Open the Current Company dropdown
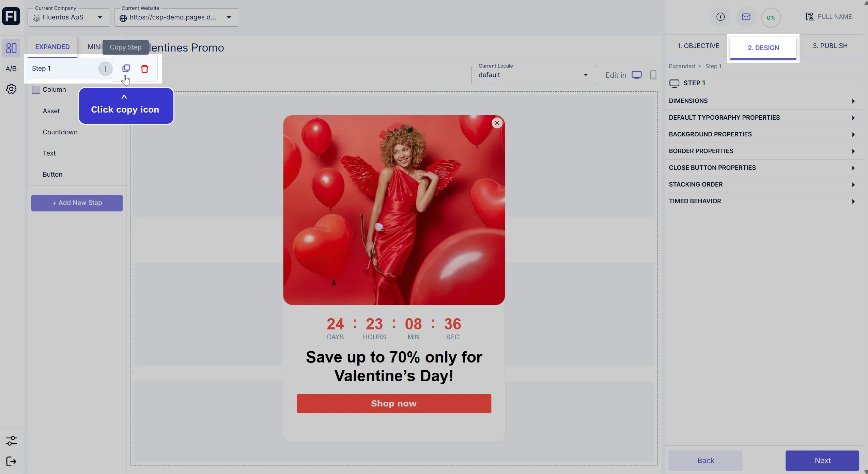The image size is (868, 474). tap(69, 17)
